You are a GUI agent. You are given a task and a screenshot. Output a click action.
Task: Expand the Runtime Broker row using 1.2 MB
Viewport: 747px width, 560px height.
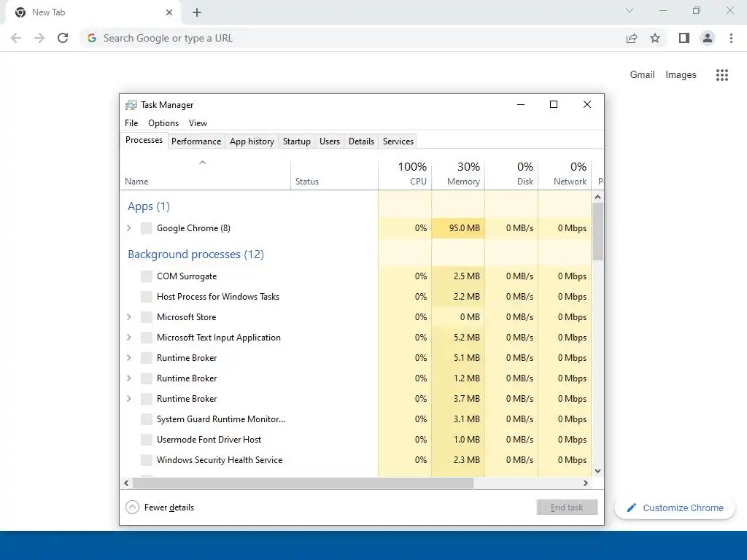(x=128, y=378)
